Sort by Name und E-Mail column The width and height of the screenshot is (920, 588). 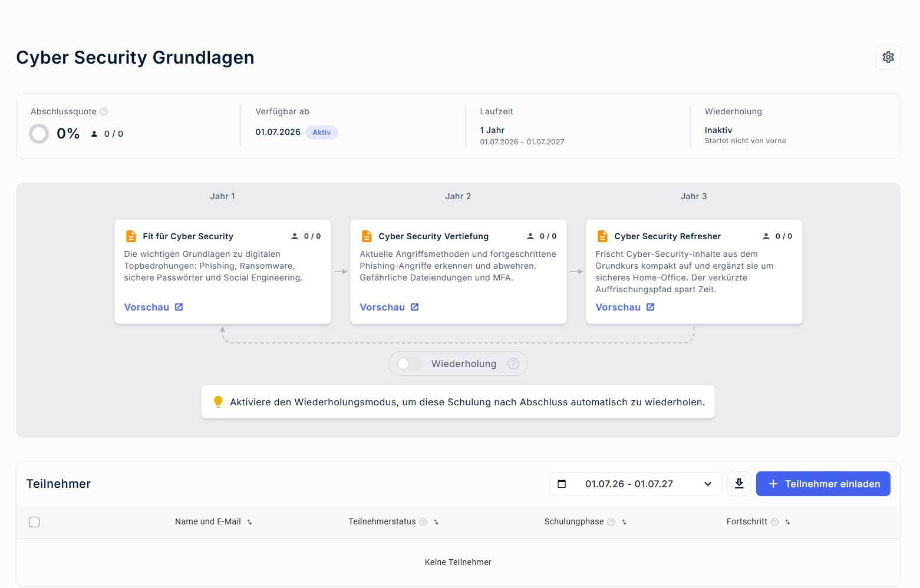tap(249, 522)
